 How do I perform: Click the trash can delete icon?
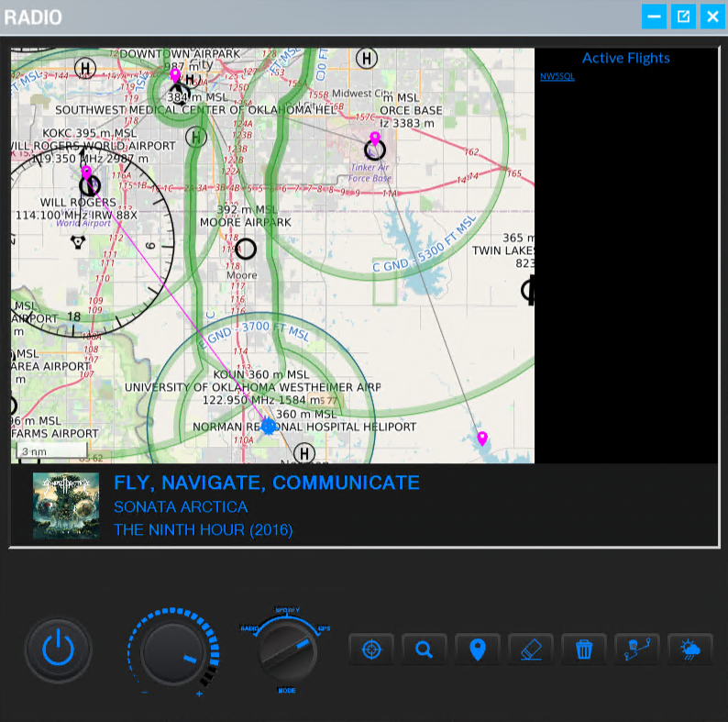584,650
